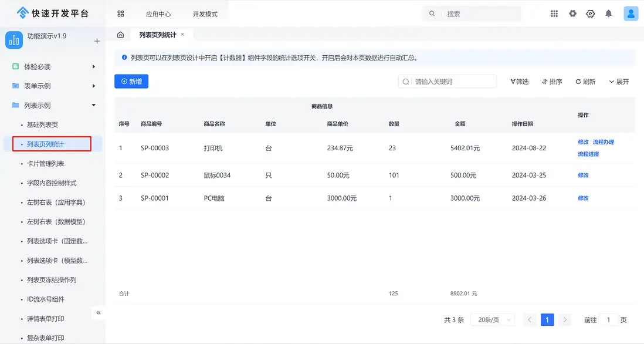The image size is (644, 344).
Task: Click 流程进度 for SP-00003 row
Action: pyautogui.click(x=588, y=154)
